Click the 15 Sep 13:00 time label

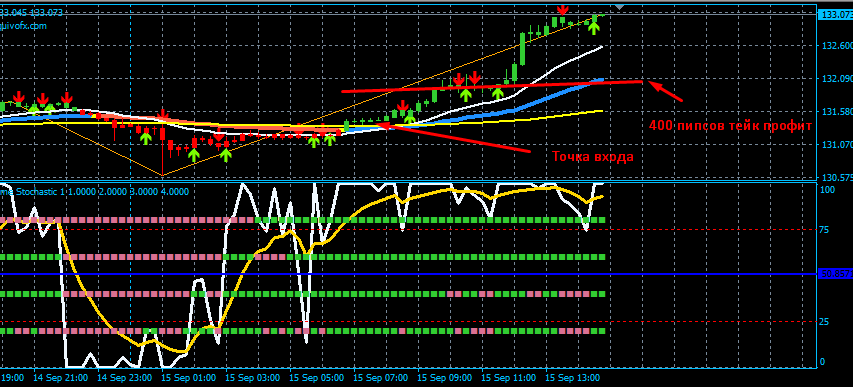click(572, 377)
